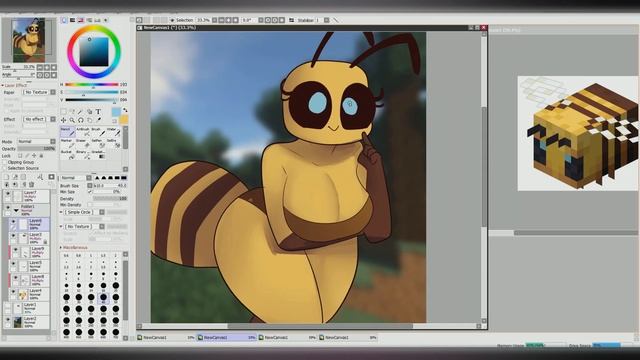Image resolution: width=640 pixels, height=360 pixels.
Task: Click the Minecraft bee reference image
Action: tap(578, 133)
